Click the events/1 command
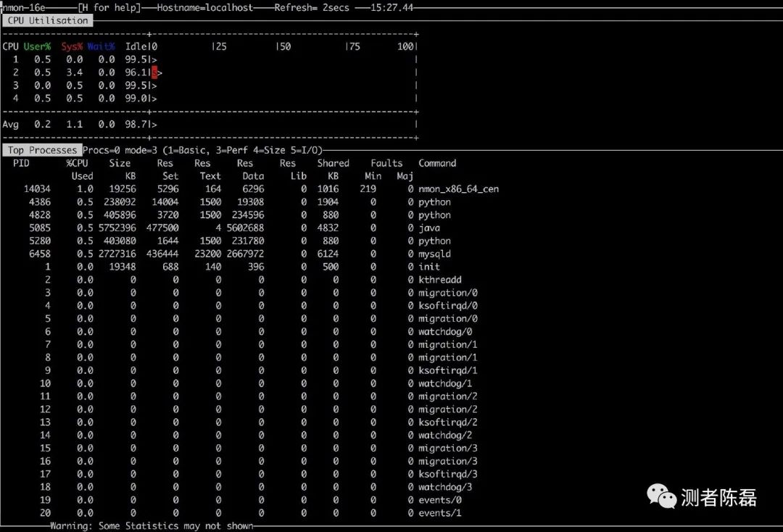This screenshot has width=783, height=532. click(440, 514)
